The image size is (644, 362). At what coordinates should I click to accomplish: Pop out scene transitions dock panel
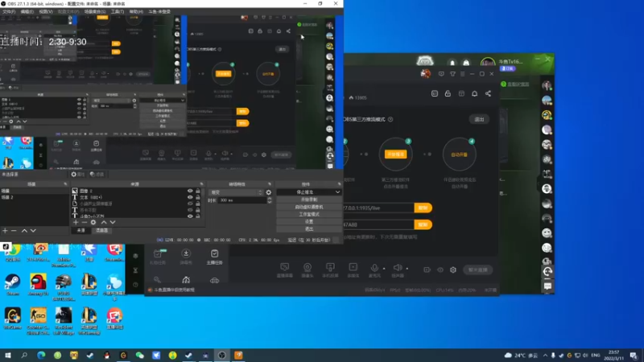(x=270, y=184)
